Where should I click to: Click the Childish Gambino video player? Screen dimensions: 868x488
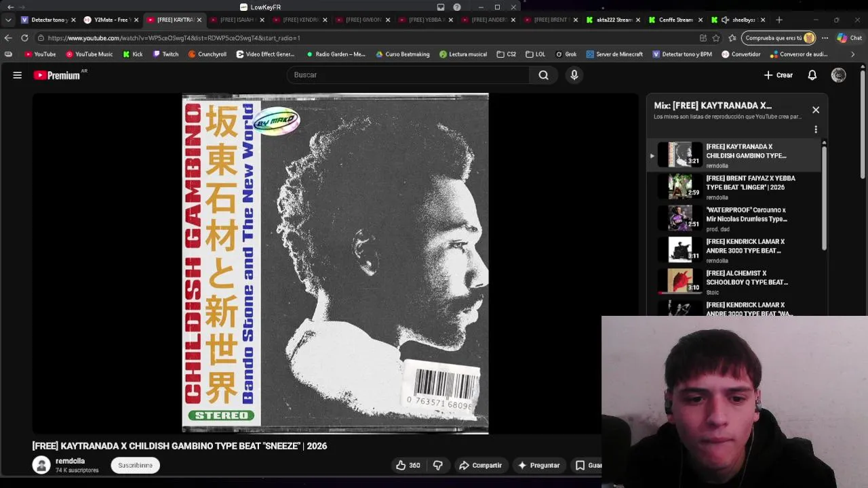[335, 263]
